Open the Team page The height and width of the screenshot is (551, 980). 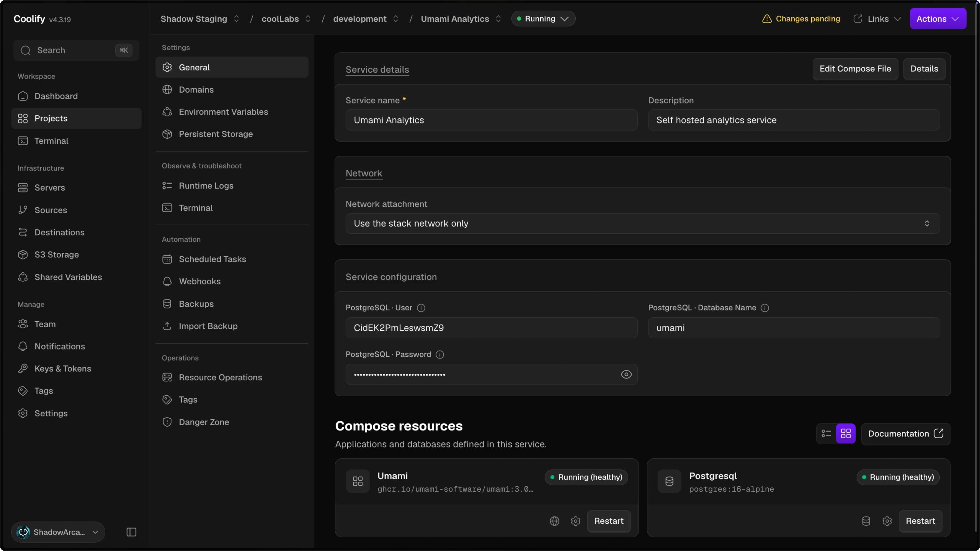click(x=77, y=324)
